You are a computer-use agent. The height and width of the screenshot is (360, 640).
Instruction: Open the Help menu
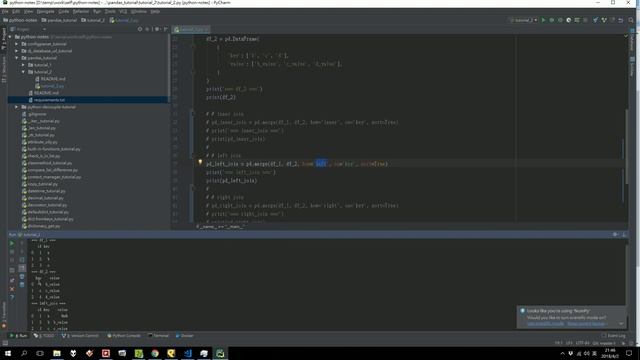click(155, 11)
